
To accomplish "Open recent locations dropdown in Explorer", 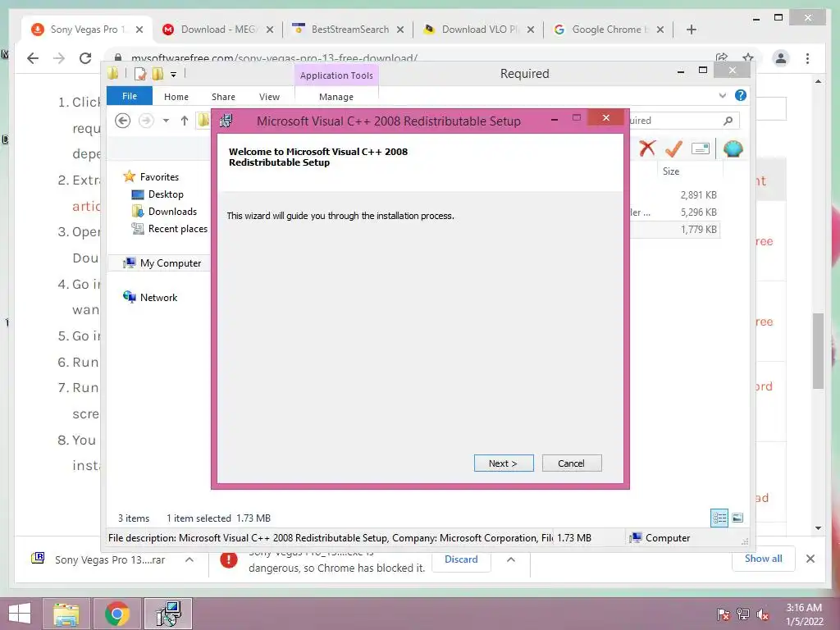I will (166, 121).
